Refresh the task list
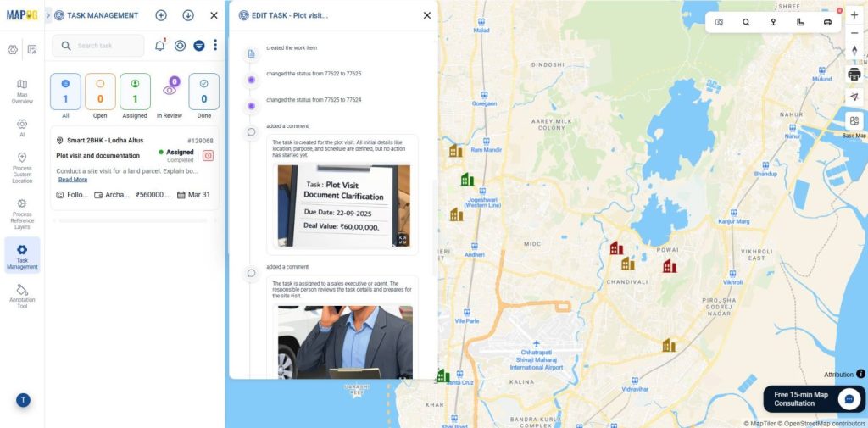Image resolution: width=868 pixels, height=428 pixels. click(180, 46)
